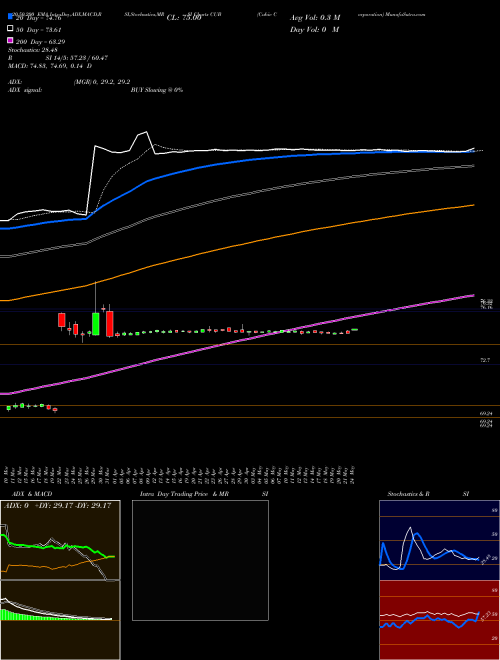Open the empty Intra Day Trading Price chart
The image size is (500, 660).
pyautogui.click(x=200, y=560)
